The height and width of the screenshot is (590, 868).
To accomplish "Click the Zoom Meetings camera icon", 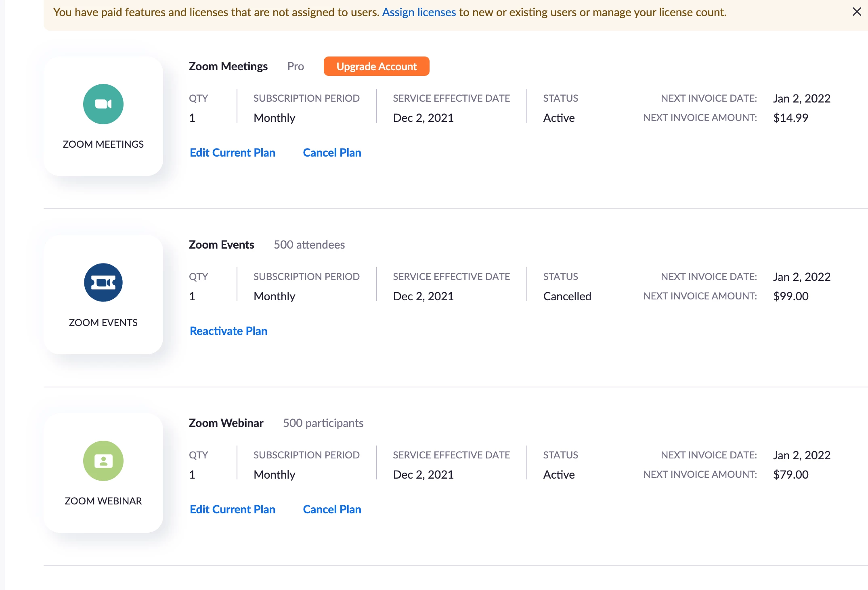I will [103, 104].
